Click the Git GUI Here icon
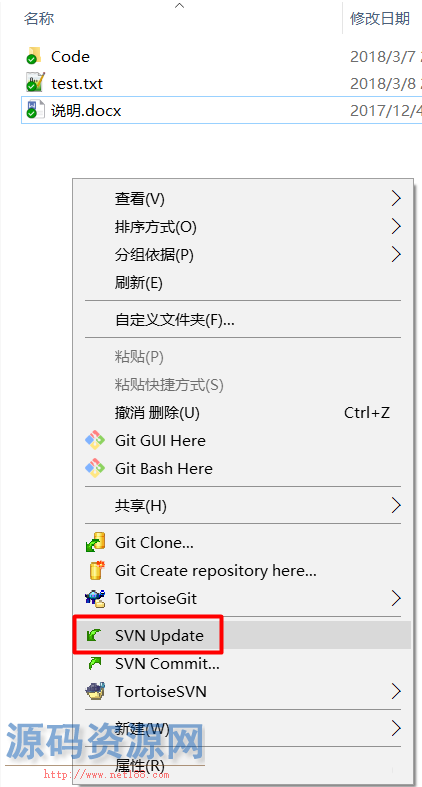This screenshot has width=422, height=787. 95,441
